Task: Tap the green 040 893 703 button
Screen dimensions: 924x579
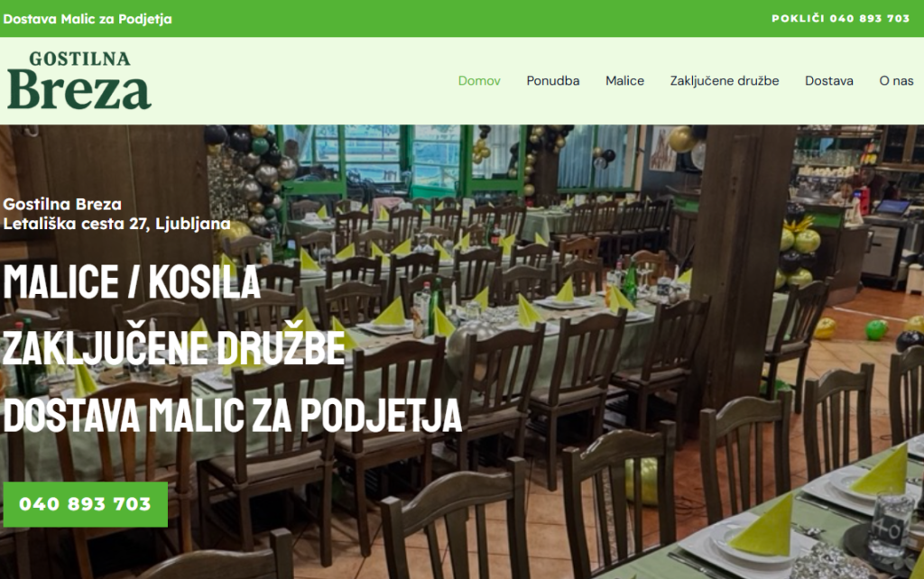Action: 86,504
